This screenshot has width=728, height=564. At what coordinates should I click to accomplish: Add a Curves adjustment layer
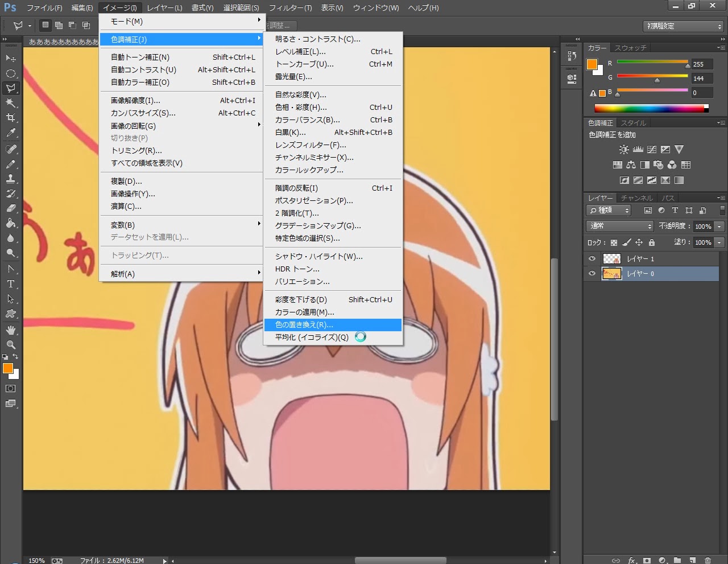click(x=651, y=150)
